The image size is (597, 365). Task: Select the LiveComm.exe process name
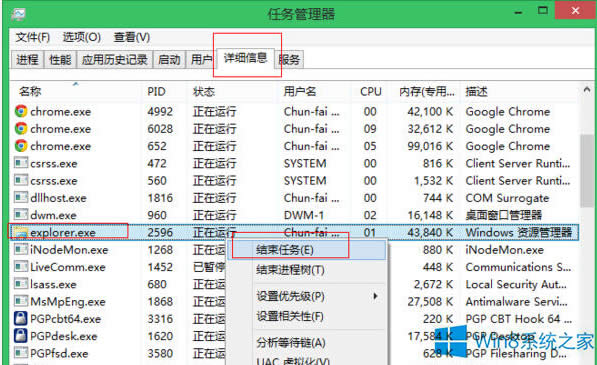(68, 267)
